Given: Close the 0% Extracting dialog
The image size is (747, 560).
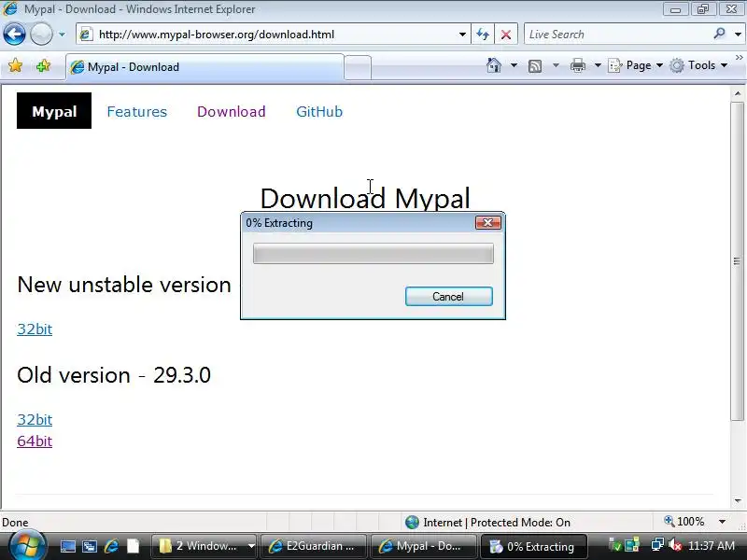Looking at the screenshot, I should [487, 222].
